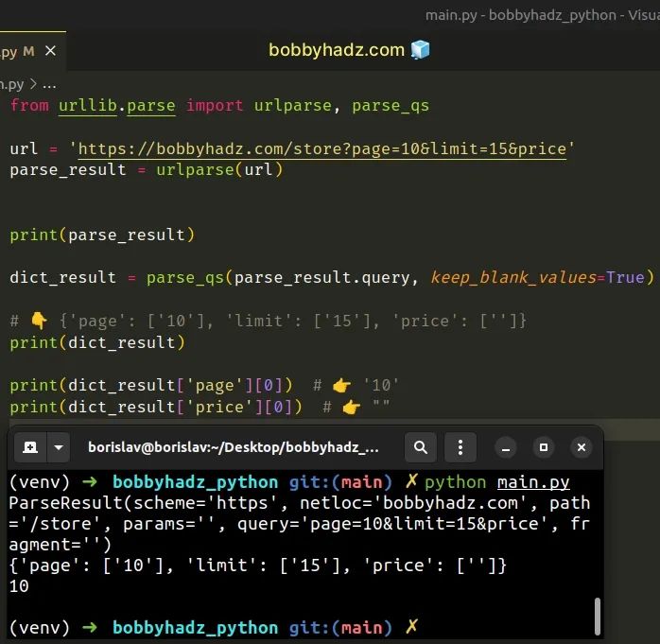Viewport: 660px width, 644px height.
Task: Select the main.py editor tab
Action: coord(32,51)
